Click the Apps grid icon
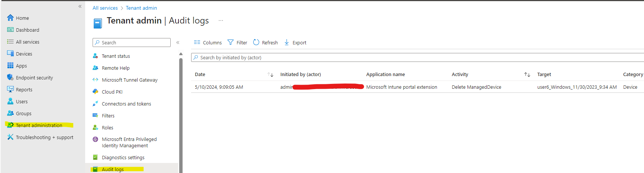This screenshot has width=644, height=173. 10,65
